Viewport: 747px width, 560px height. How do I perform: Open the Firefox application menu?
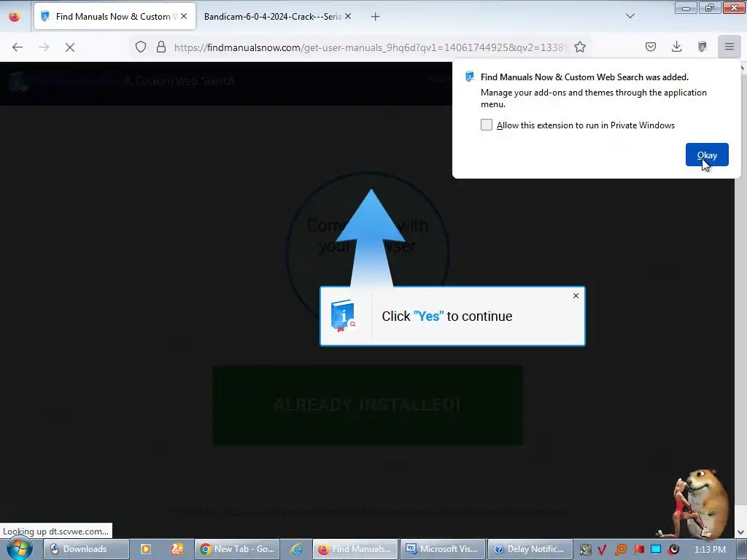tap(729, 47)
